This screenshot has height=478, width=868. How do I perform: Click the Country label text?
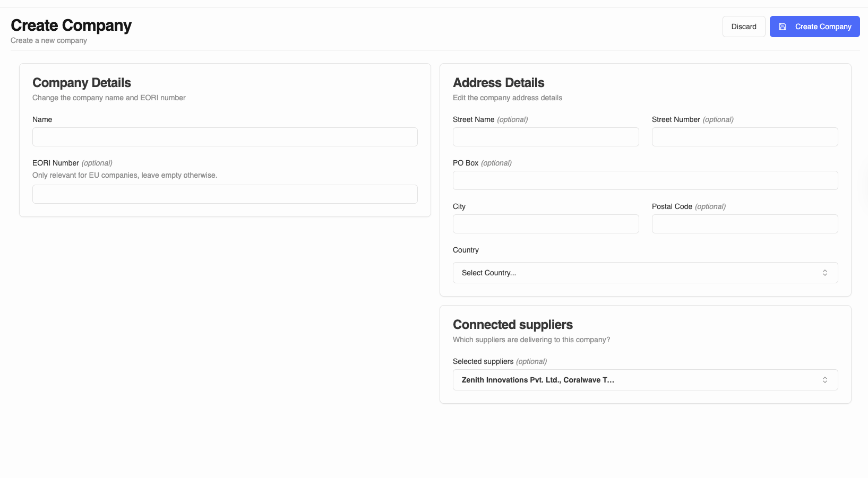pos(466,250)
